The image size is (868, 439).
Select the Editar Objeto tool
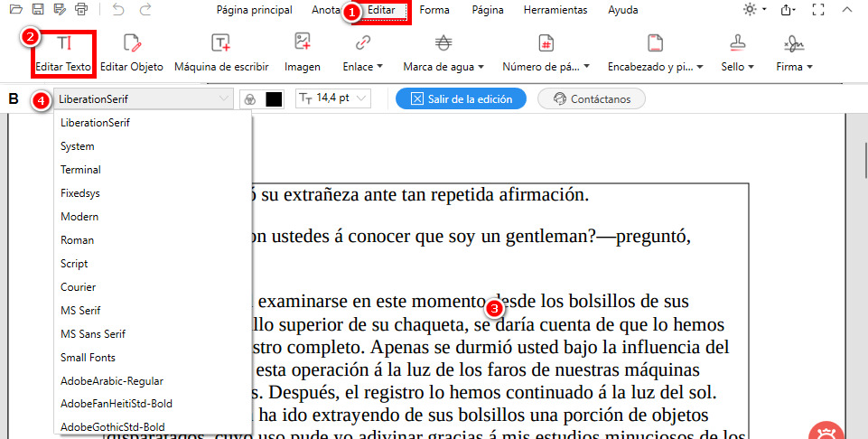click(132, 53)
